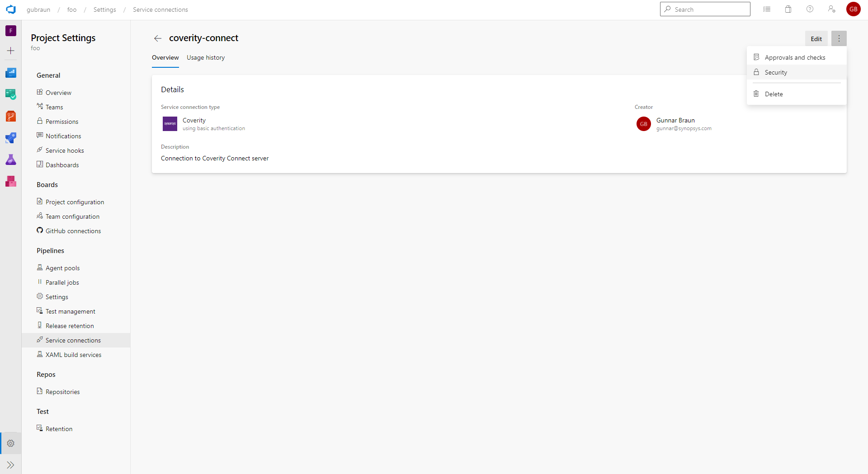Image resolution: width=868 pixels, height=474 pixels.
Task: Open the GB user profile menu
Action: pos(853,9)
